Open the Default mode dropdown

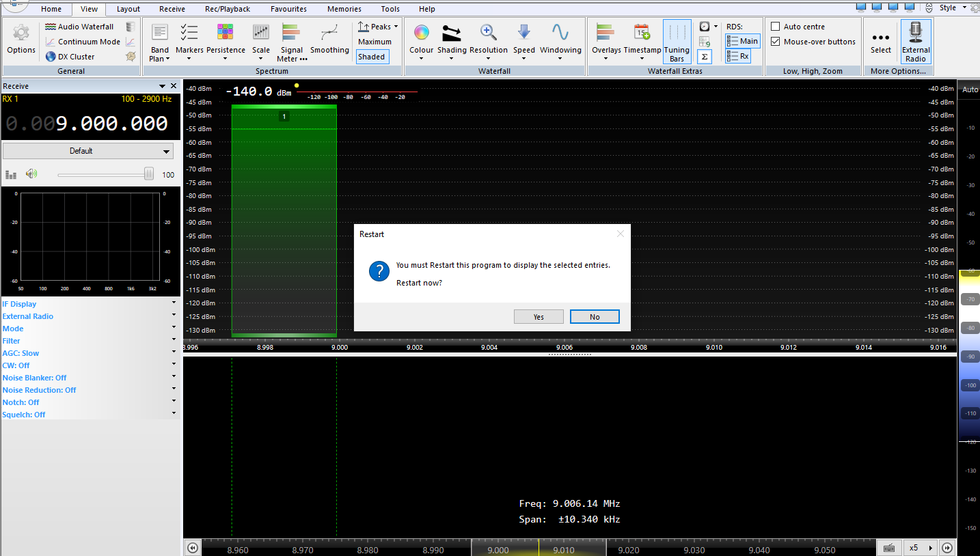(x=87, y=151)
